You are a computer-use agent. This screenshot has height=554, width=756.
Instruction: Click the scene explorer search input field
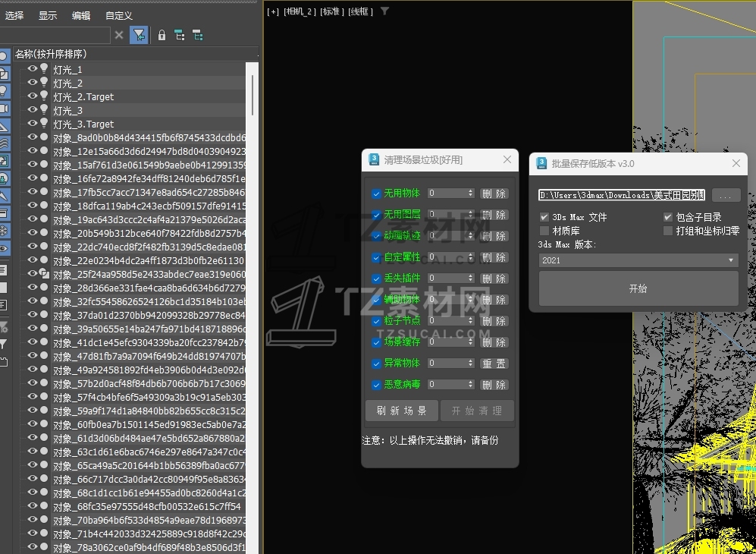pos(55,35)
